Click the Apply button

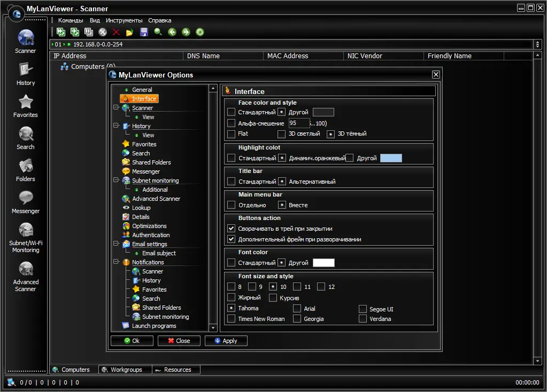click(226, 341)
